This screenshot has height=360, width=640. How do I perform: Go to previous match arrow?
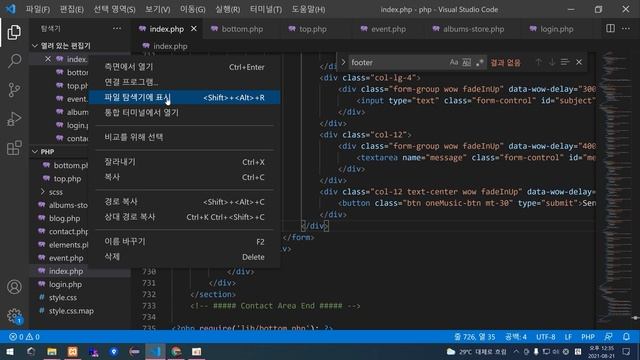(x=539, y=62)
